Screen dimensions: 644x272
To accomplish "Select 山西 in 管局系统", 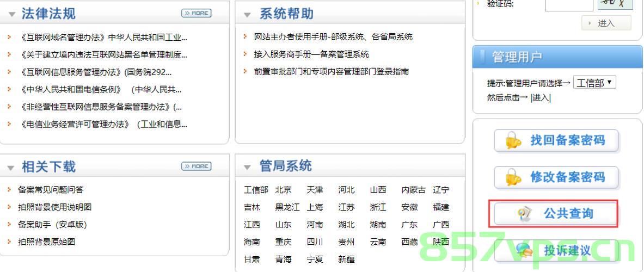I will pyautogui.click(x=378, y=189).
